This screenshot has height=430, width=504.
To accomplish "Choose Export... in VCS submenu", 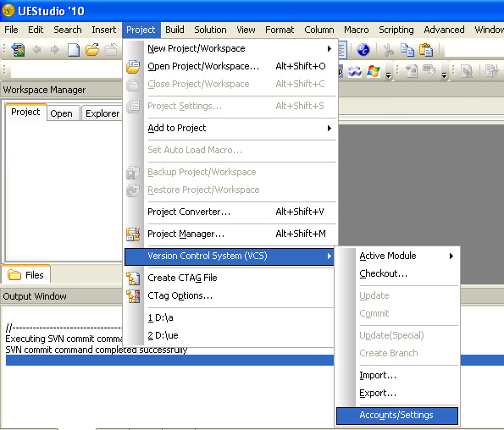I will pyautogui.click(x=397, y=393).
